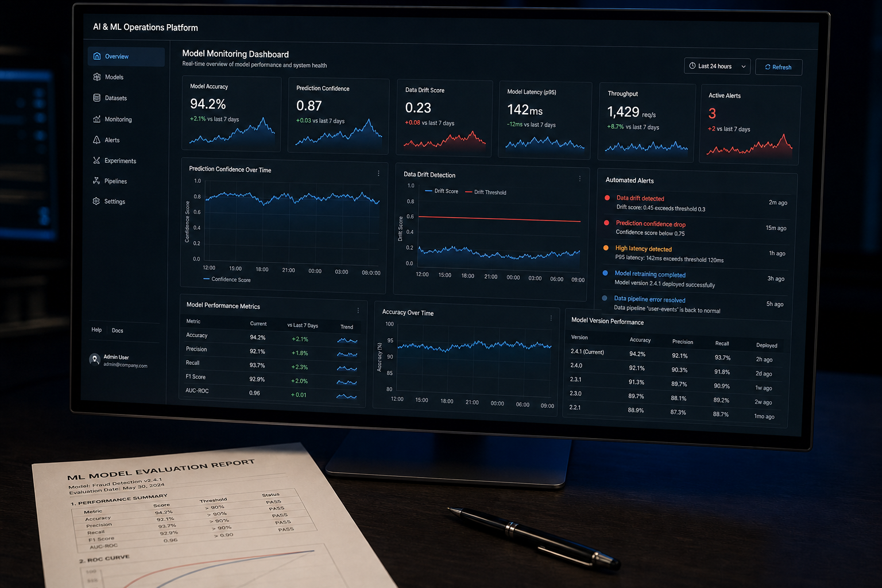Open Accuracy Over Time options menu
Screen dimensions: 882x588
pos(551,318)
